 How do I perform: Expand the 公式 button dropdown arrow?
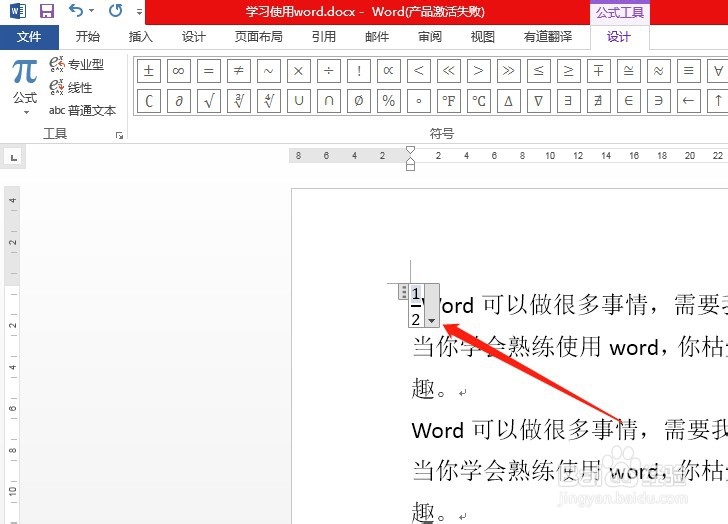pos(26,112)
